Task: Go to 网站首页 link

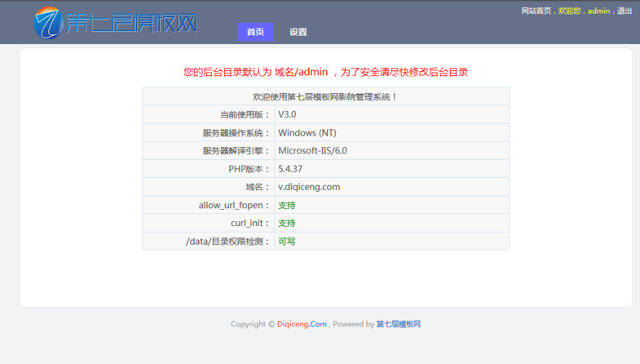Action: pyautogui.click(x=536, y=11)
